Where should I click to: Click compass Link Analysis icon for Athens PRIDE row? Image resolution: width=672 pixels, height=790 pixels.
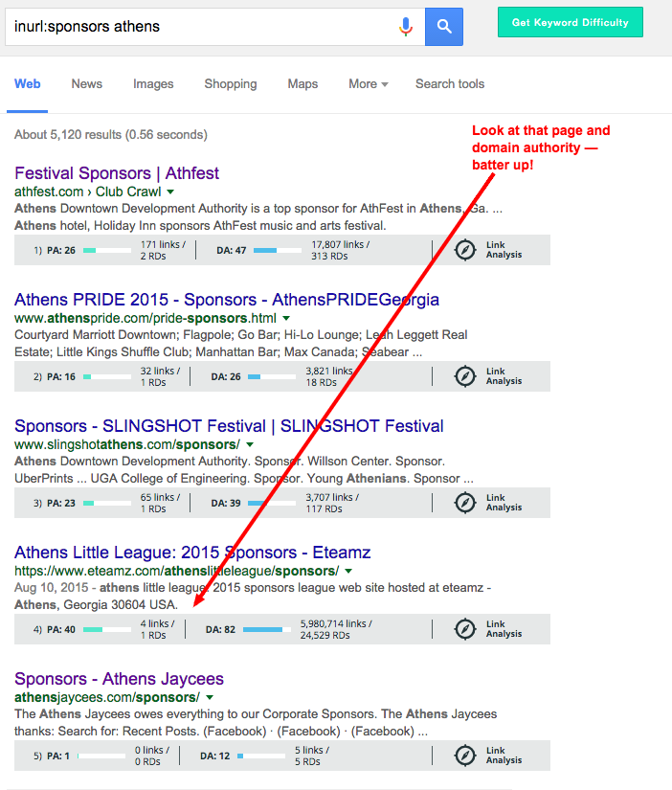[465, 376]
